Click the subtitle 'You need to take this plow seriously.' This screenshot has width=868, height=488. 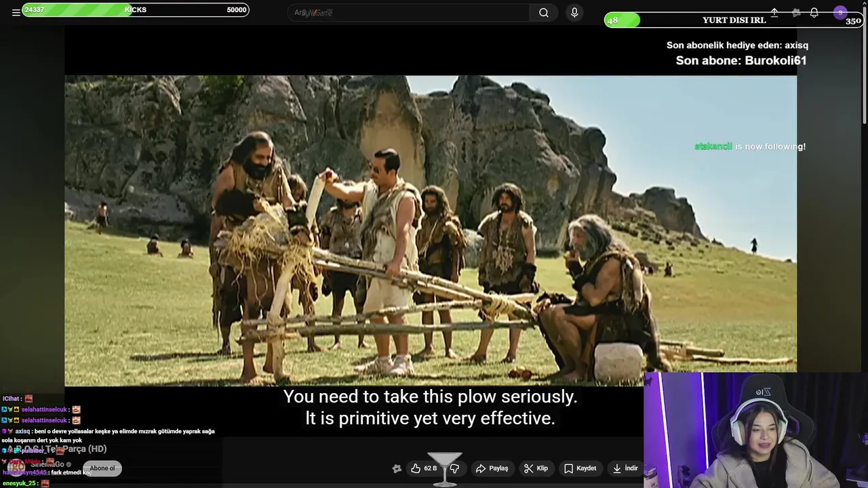[430, 396]
